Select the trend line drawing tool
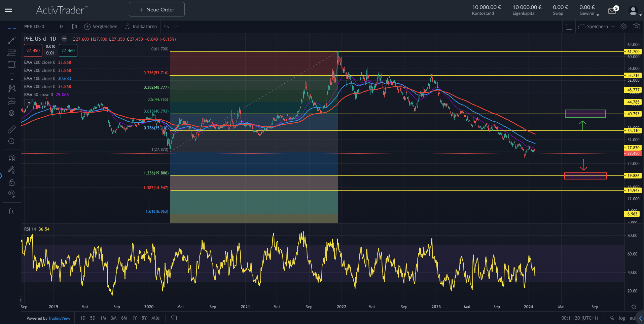Screen dimensions: 644x324 [12, 40]
